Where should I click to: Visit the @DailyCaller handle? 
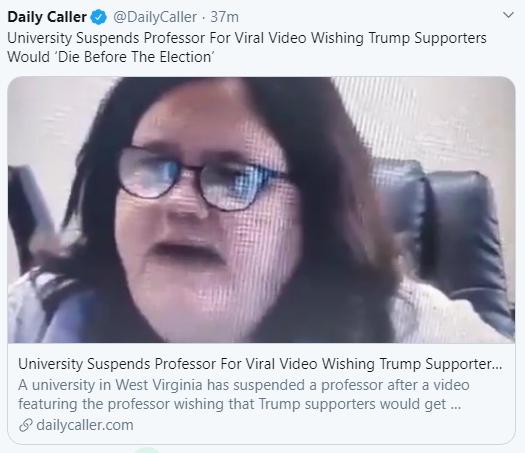pyautogui.click(x=155, y=17)
